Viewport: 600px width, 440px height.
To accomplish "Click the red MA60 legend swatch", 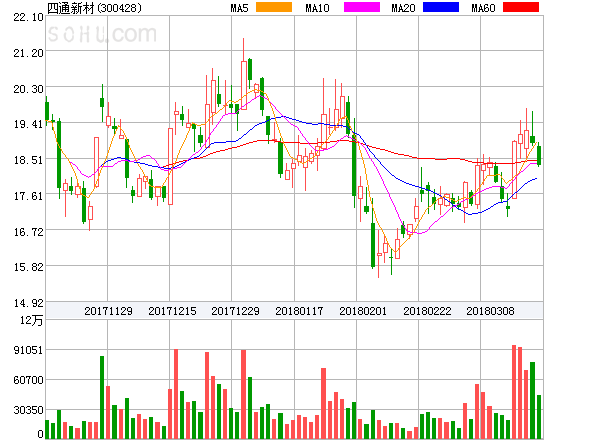I will coord(521,7).
